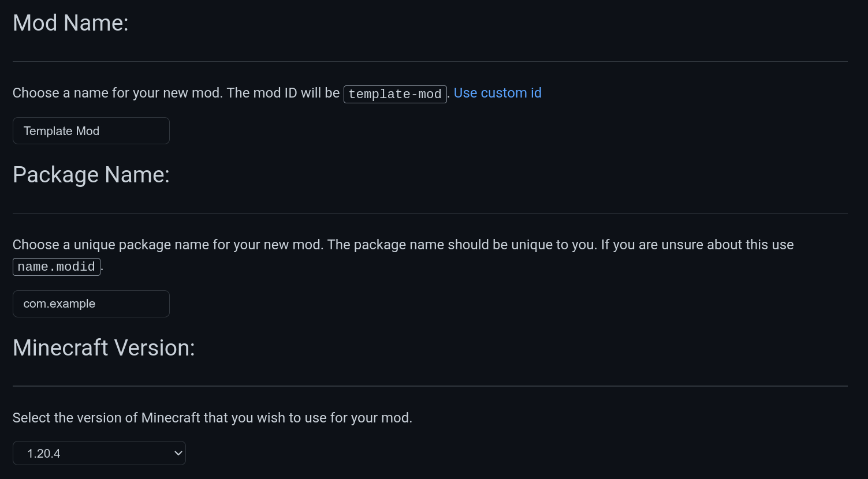Click the "Mod Name:" heading
Image resolution: width=868 pixels, height=479 pixels.
click(x=70, y=23)
